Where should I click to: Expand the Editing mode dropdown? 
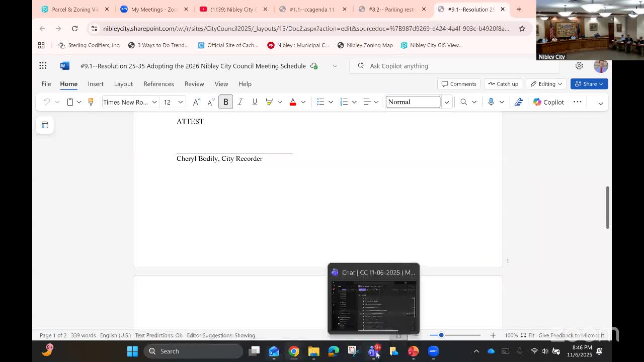click(x=546, y=84)
